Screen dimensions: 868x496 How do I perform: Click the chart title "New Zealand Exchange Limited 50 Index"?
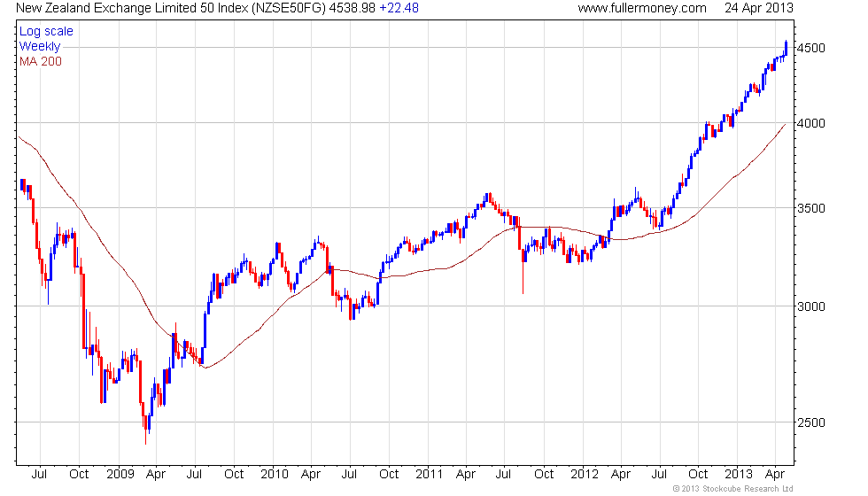point(132,8)
